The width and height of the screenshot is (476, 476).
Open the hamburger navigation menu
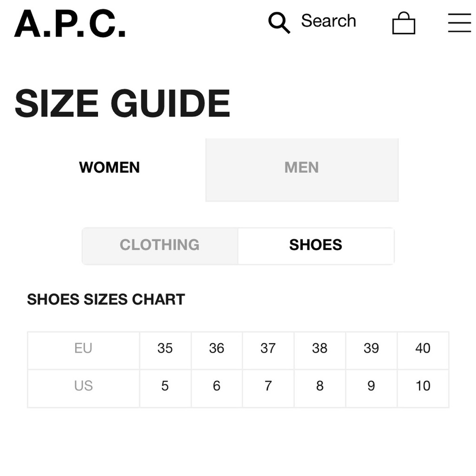click(x=458, y=22)
